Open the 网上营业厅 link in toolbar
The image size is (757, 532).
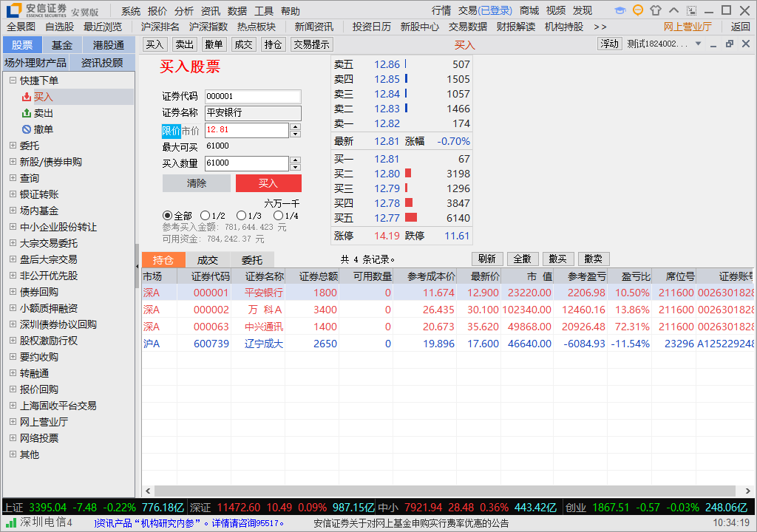[x=688, y=27]
